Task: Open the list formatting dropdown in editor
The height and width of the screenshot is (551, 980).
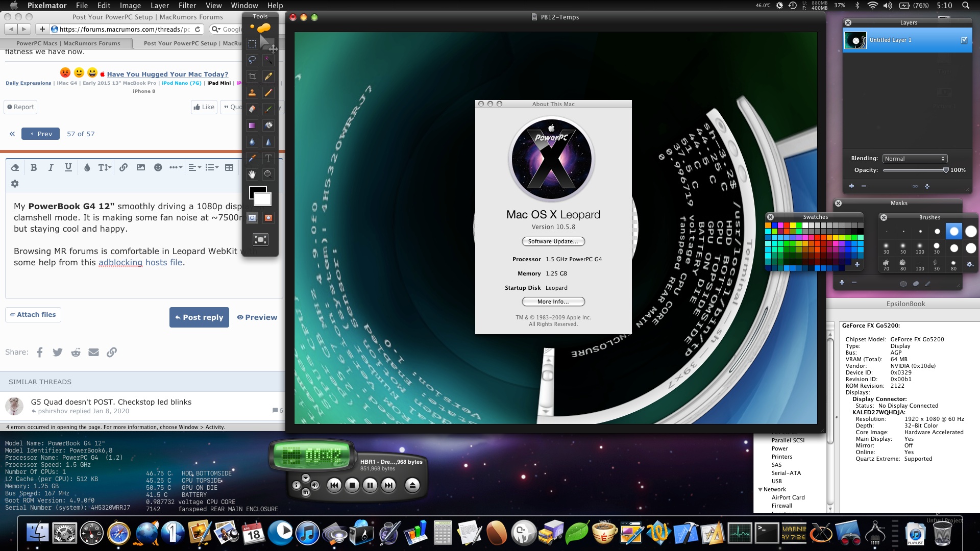Action: [211, 167]
